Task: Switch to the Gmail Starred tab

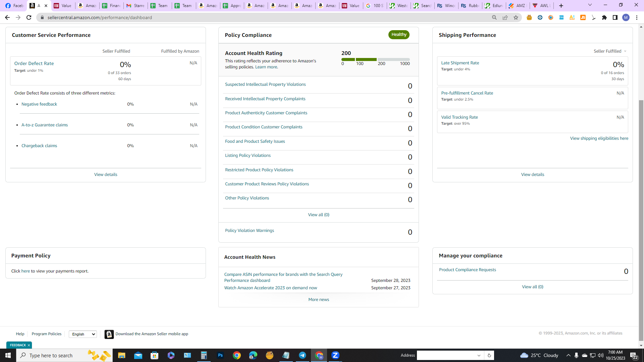Action: point(135,6)
